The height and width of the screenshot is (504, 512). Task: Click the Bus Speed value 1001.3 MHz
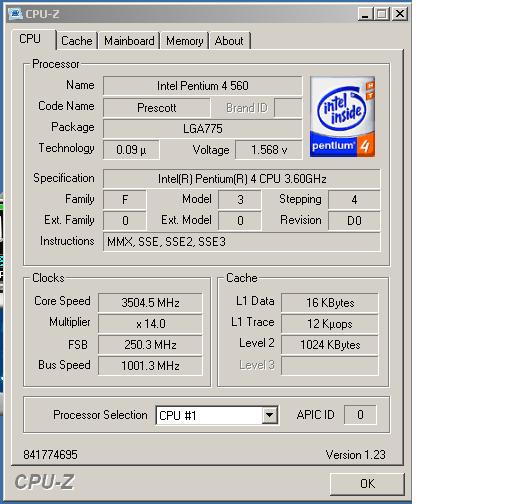pyautogui.click(x=150, y=366)
